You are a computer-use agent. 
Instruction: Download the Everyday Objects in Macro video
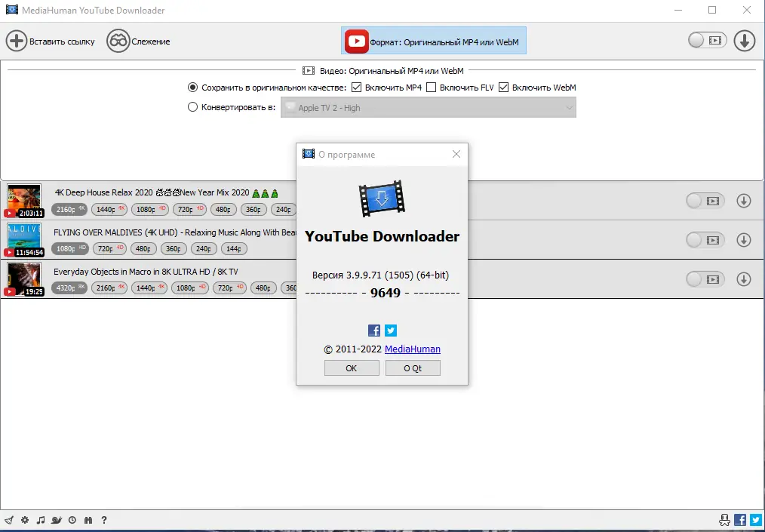[744, 279]
